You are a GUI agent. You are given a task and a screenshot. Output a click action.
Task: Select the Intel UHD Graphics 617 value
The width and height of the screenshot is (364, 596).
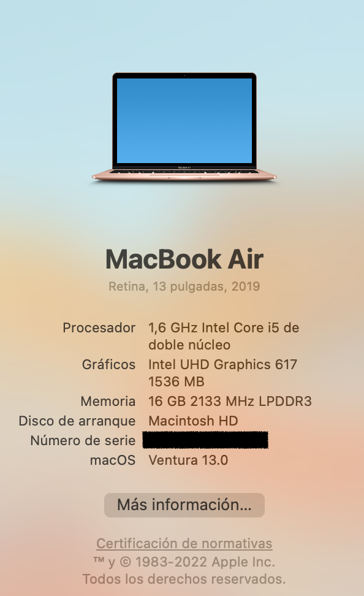point(222,364)
